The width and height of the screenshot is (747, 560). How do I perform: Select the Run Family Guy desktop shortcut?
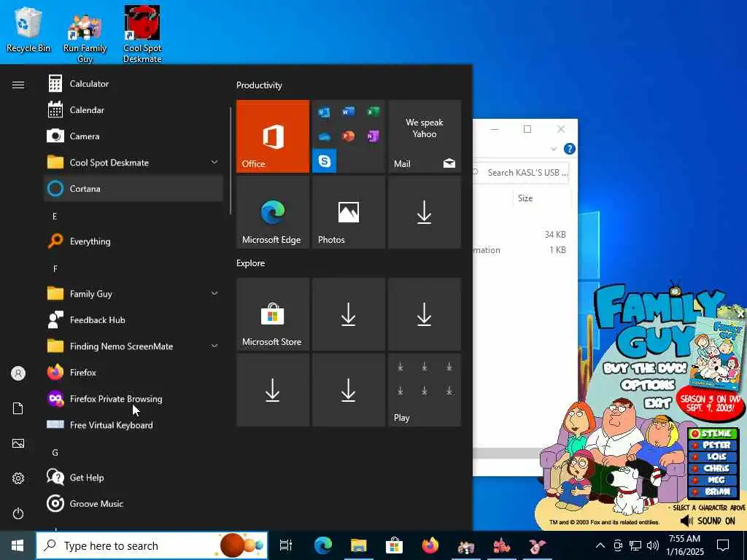tap(85, 38)
